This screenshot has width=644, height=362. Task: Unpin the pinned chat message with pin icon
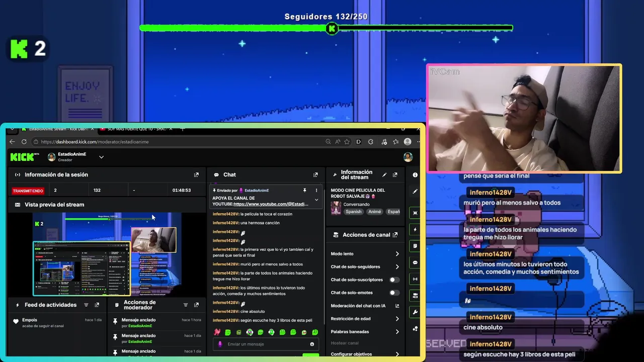304,191
